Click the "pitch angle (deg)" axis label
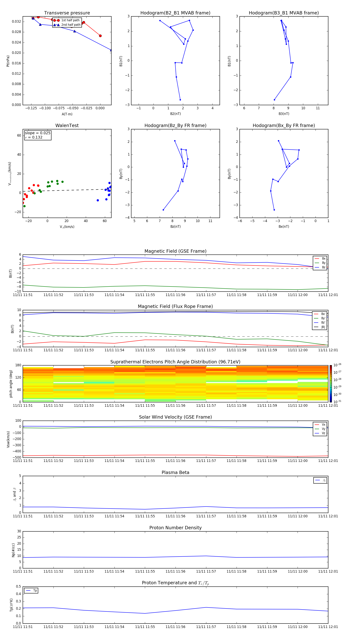The width and height of the screenshot is (351, 644). coord(11,384)
